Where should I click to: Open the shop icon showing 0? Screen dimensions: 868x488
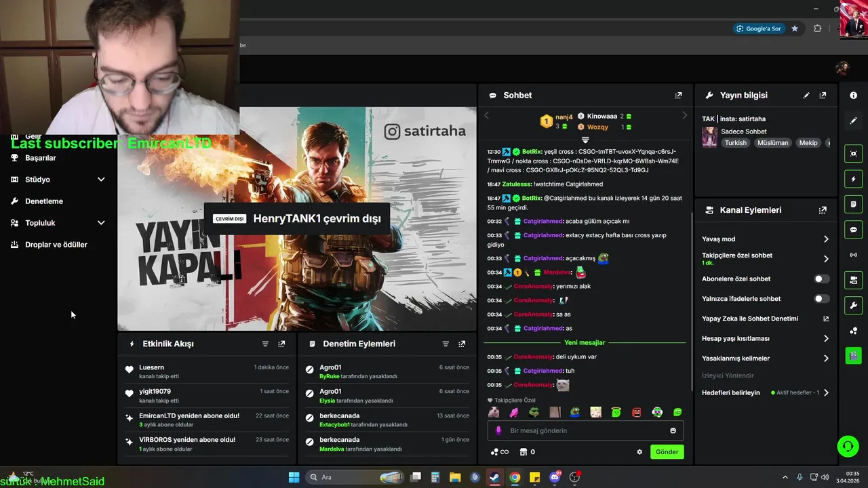527,452
